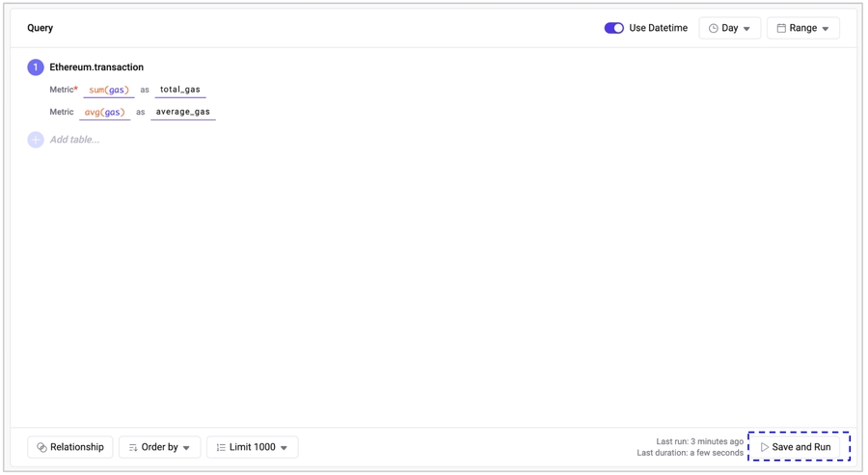868x475 pixels.
Task: Click the Order by sort icon
Action: tap(133, 447)
